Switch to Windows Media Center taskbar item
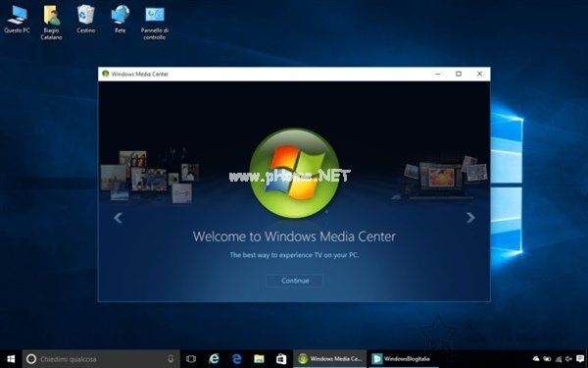Screen dimensions: 588x368 click(x=330, y=359)
